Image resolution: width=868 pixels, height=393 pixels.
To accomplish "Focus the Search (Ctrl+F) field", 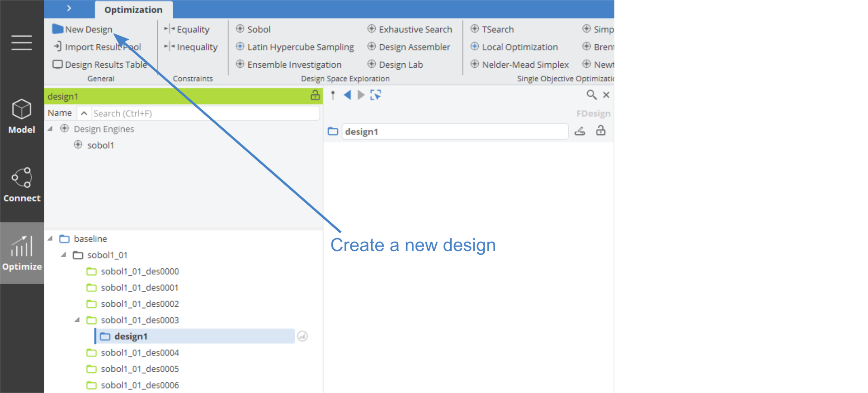I will (206, 113).
